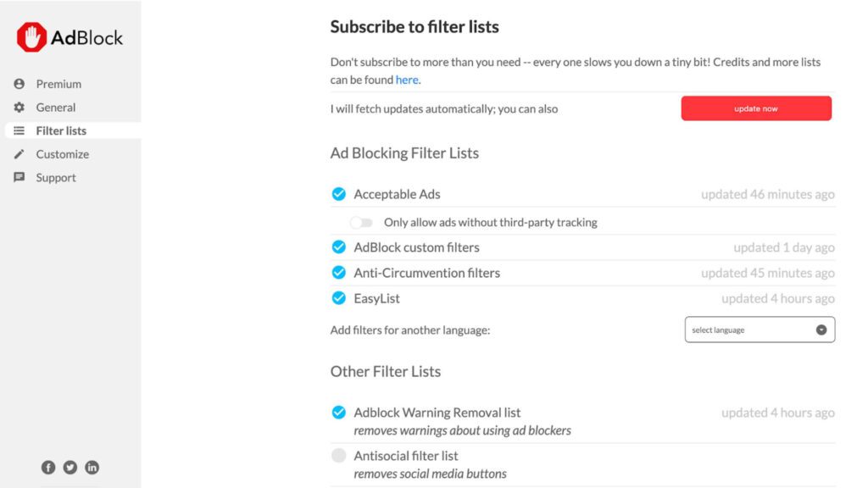Open AdBlock's Twitter page icon

pyautogui.click(x=70, y=467)
